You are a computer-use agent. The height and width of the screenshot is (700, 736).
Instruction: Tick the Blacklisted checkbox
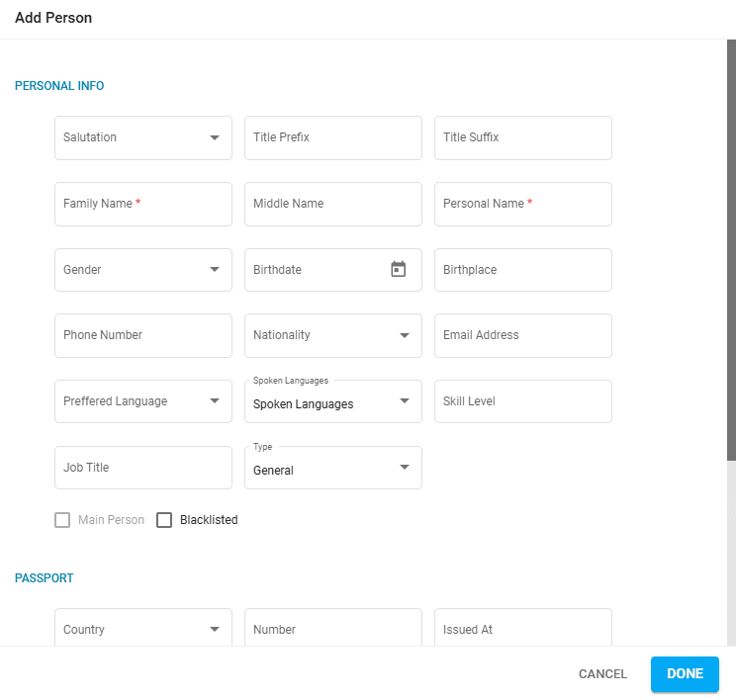coord(164,520)
